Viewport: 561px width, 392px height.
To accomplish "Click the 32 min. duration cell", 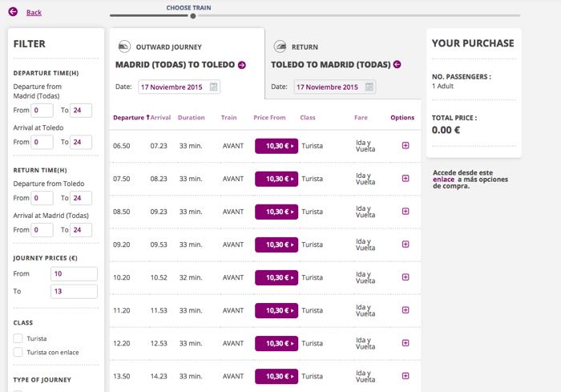I will click(x=191, y=277).
